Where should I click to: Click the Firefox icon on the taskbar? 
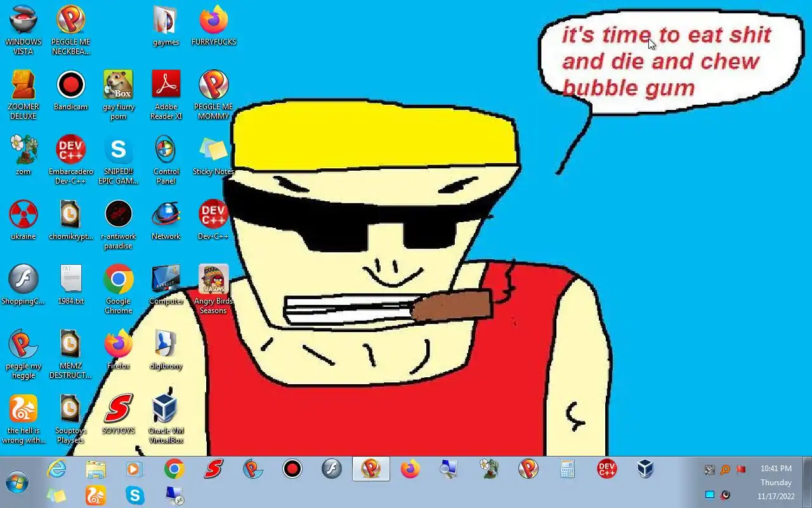pos(410,469)
